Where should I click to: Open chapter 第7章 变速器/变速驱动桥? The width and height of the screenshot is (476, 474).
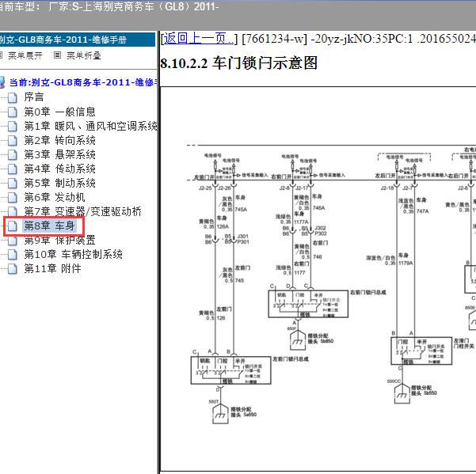pos(83,211)
